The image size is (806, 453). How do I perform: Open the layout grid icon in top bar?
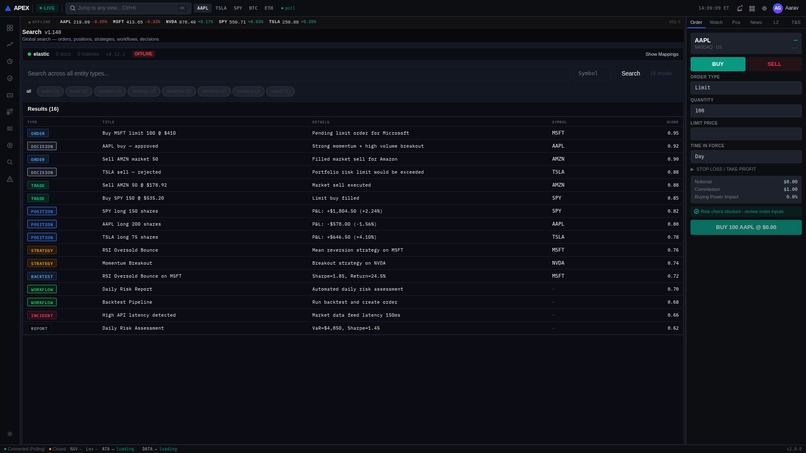752,8
